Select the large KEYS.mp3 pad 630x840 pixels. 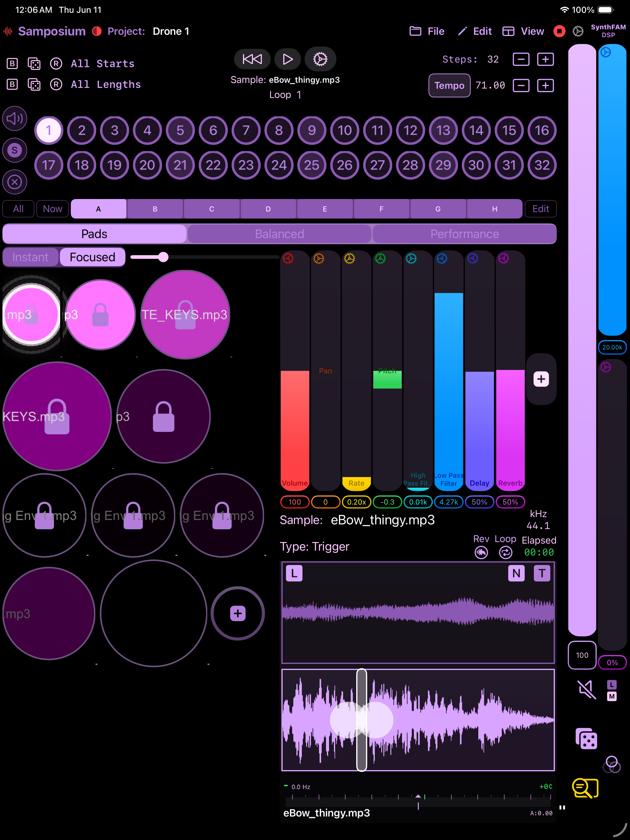click(x=57, y=416)
